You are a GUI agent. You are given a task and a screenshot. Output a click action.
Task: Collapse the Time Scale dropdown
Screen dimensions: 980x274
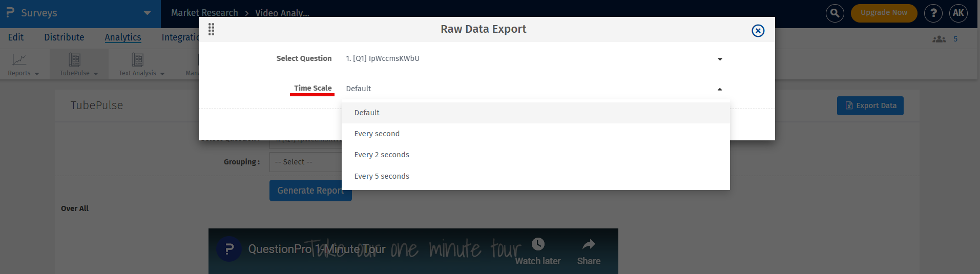pos(720,89)
